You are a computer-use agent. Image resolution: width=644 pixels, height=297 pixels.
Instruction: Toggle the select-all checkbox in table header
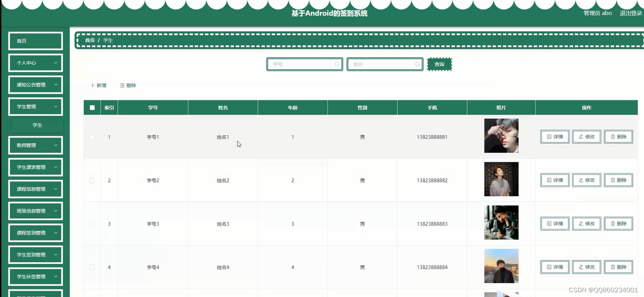(x=92, y=108)
